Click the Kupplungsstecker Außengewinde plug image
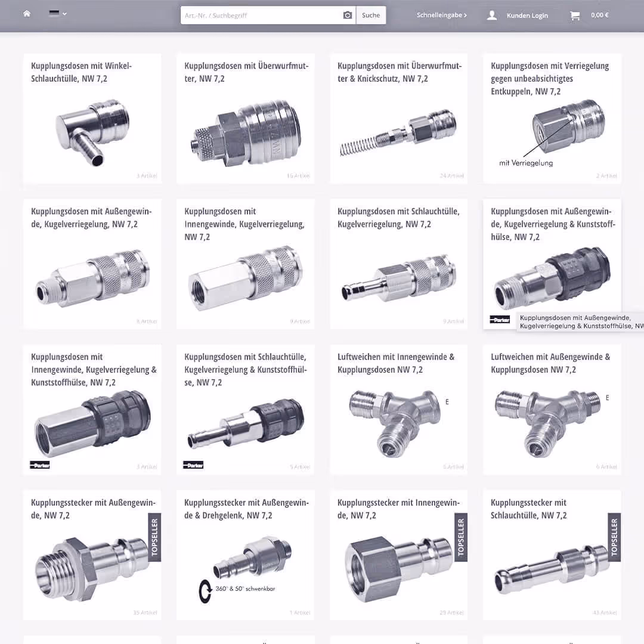 91,569
